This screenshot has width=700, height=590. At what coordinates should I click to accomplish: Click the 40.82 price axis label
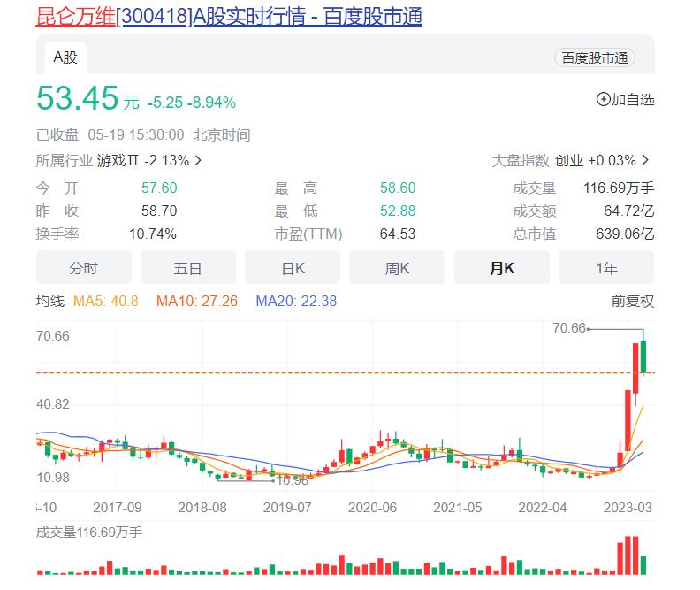(53, 404)
